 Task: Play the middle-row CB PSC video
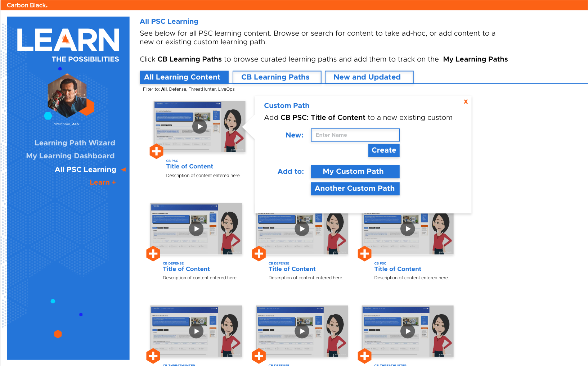click(408, 229)
